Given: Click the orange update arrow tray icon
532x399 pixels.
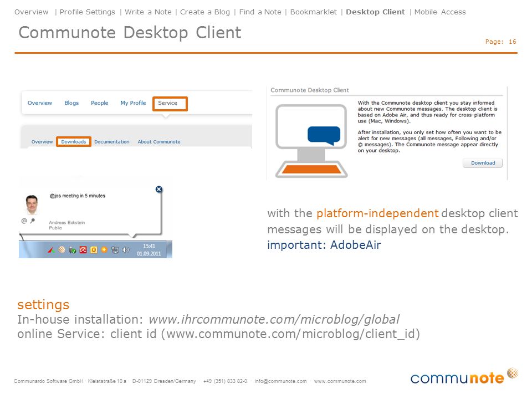Looking at the screenshot, I should pos(104,250).
